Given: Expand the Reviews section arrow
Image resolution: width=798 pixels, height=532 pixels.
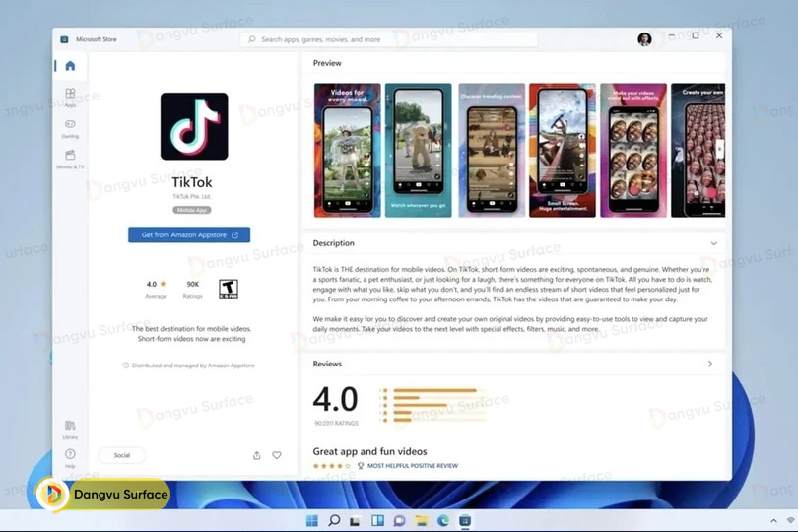Looking at the screenshot, I should click(x=710, y=364).
